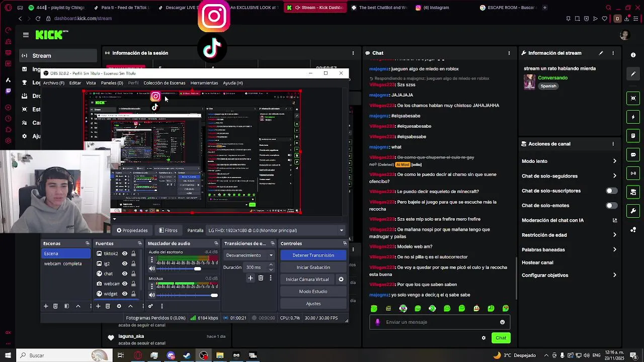Open scene filters icon in Escenas toolbar
This screenshot has width=644, height=362.
pyautogui.click(x=66, y=306)
